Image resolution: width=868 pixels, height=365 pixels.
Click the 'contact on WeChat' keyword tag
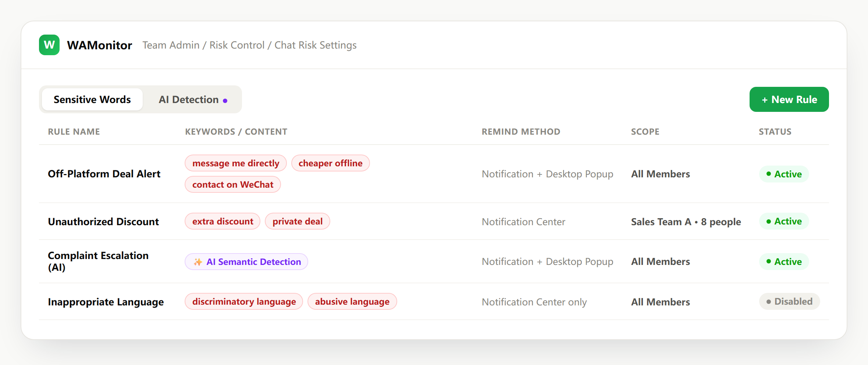point(233,184)
